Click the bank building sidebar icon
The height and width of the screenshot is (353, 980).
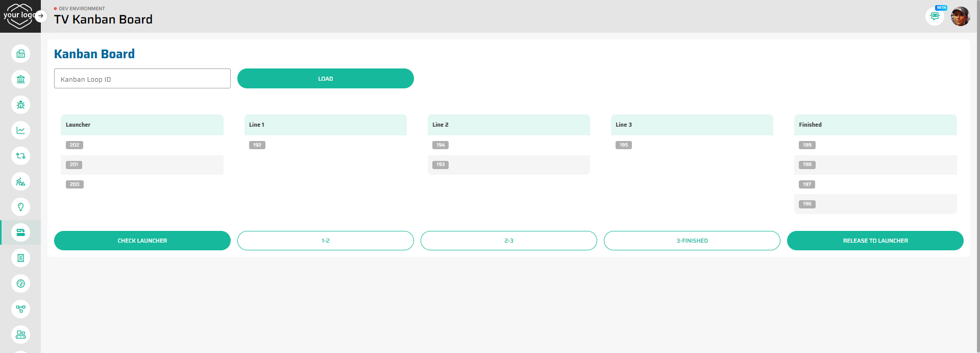click(x=20, y=79)
